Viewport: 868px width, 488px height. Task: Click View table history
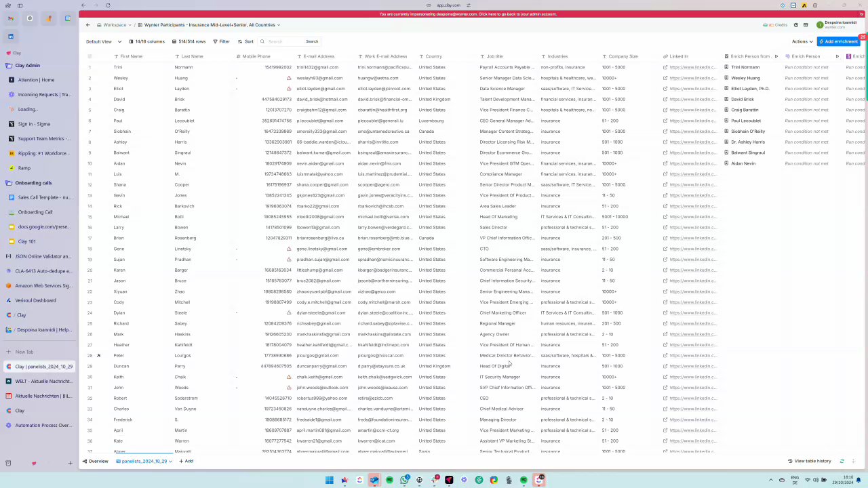click(810, 461)
